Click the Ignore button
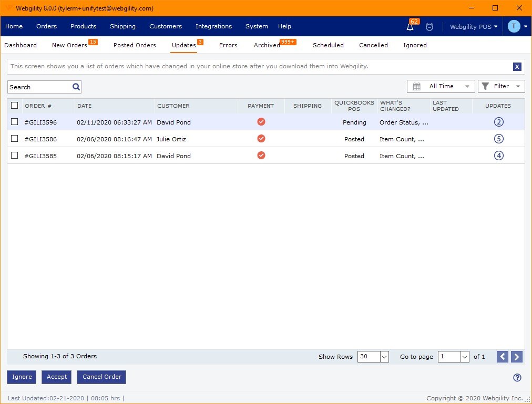 click(x=22, y=377)
